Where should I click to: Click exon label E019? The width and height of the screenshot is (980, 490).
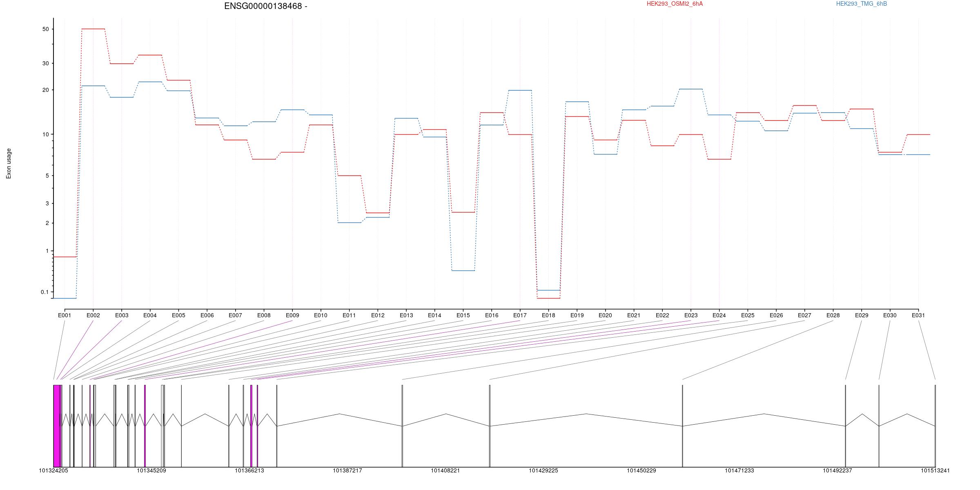577,315
